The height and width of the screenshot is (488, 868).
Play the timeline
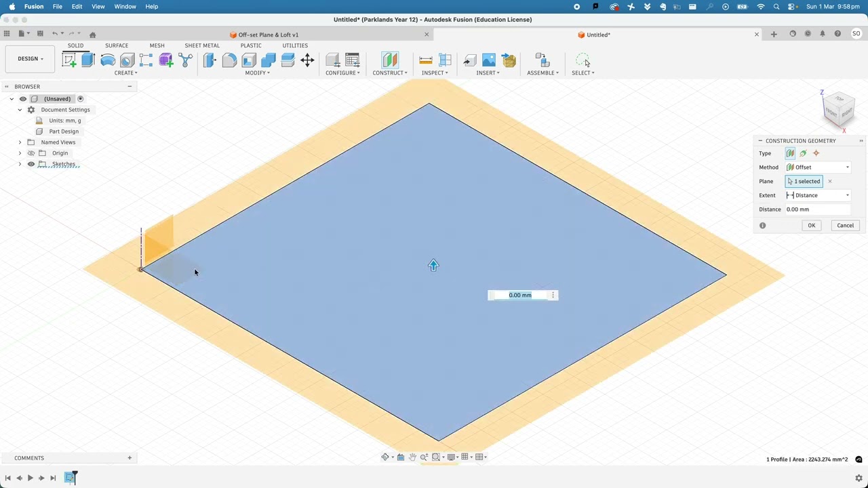[30, 478]
